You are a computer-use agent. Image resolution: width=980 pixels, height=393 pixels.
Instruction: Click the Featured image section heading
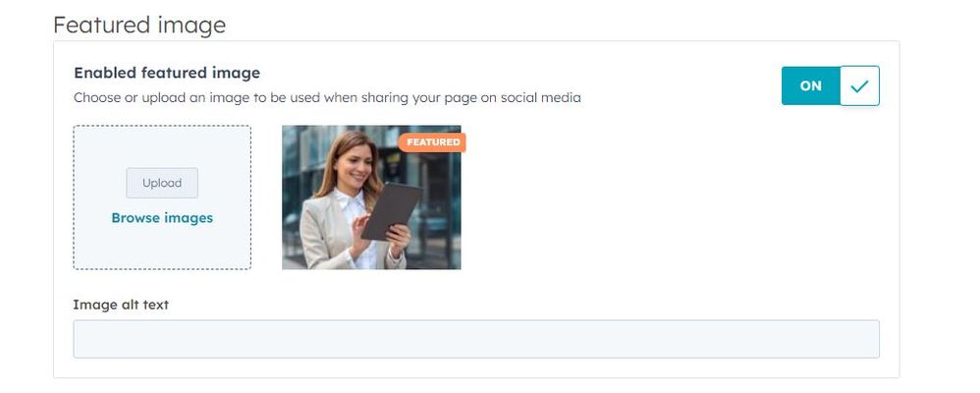pyautogui.click(x=139, y=25)
